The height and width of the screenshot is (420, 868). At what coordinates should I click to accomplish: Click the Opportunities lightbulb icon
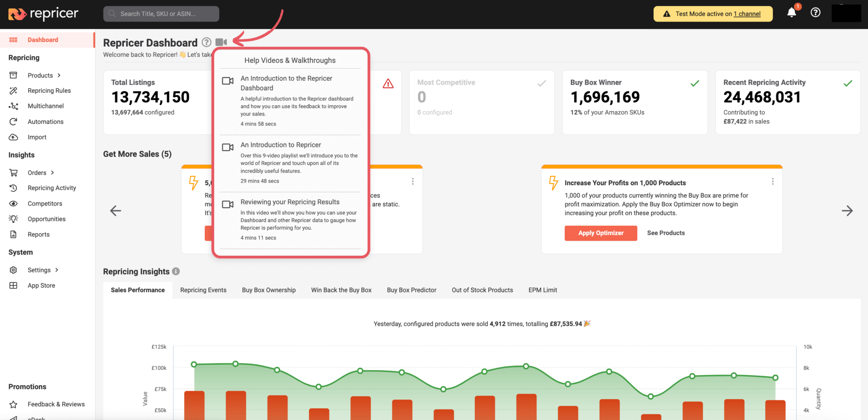click(14, 219)
